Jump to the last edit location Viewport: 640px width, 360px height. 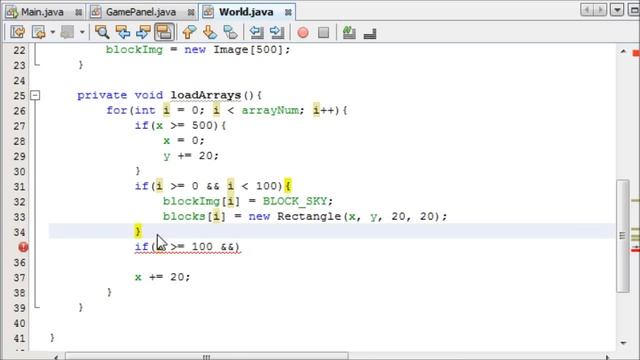coord(17,32)
